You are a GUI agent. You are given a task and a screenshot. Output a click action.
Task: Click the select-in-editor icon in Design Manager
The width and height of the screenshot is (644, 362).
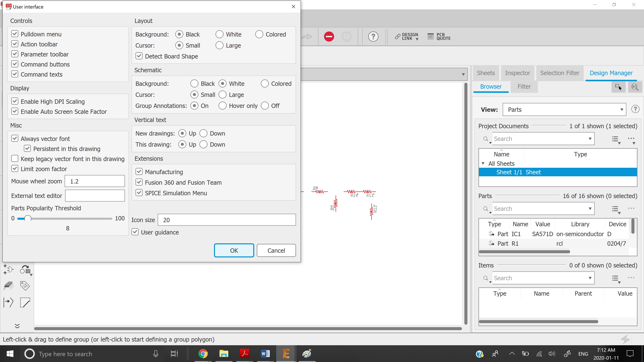click(619, 87)
